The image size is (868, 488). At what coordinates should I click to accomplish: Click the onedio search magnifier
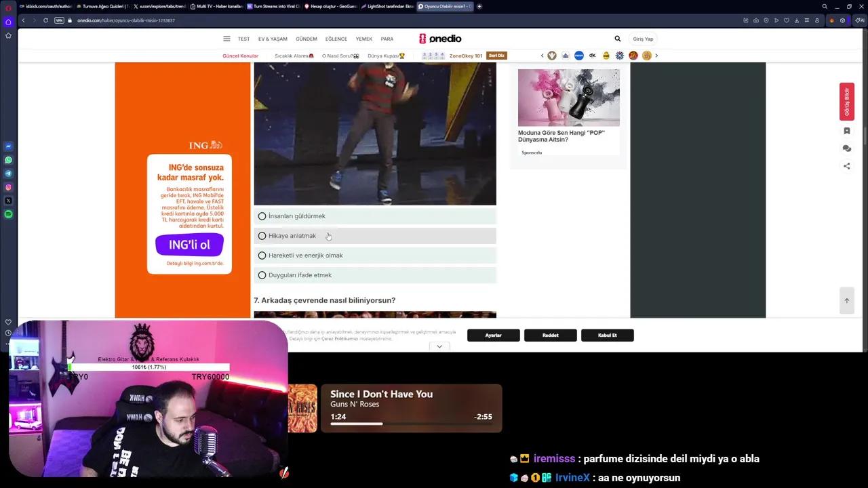pyautogui.click(x=617, y=39)
